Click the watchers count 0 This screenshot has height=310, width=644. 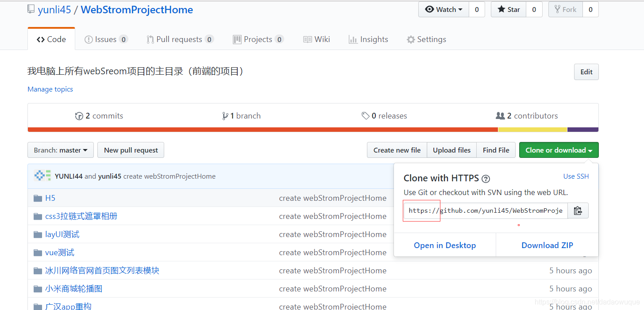tap(477, 9)
